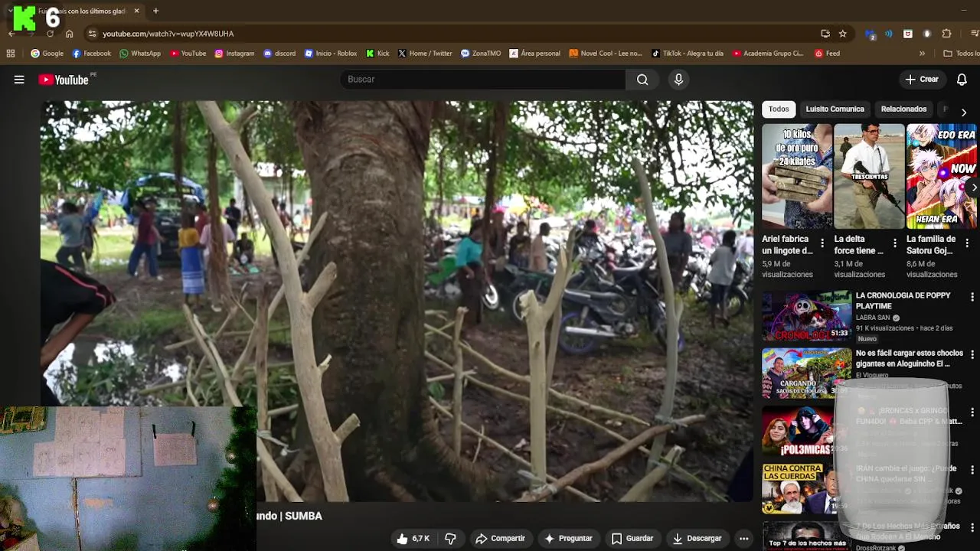This screenshot has height=551, width=980.
Task: Open Home / Twitter bookmark
Action: 425,54
